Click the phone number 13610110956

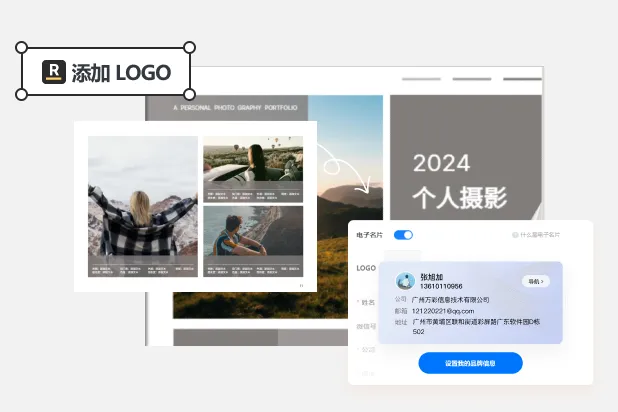coord(441,286)
